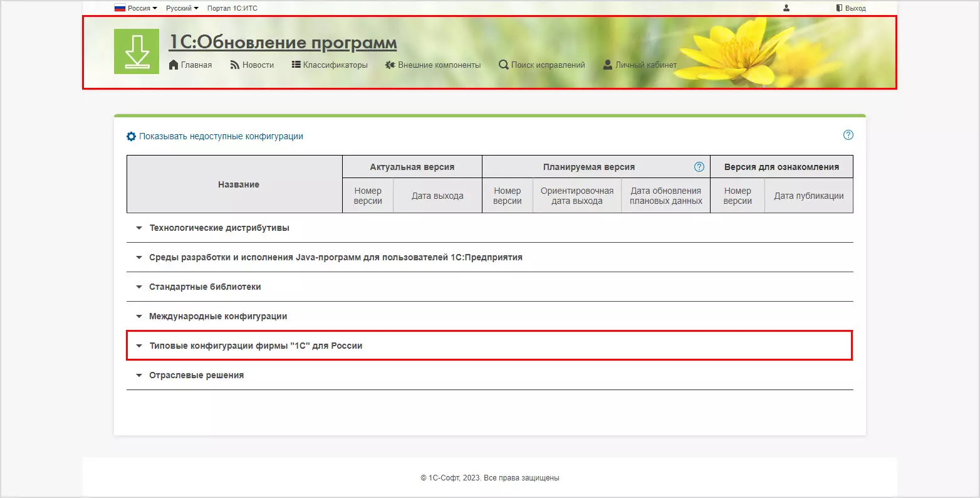The image size is (980, 498).
Task: Open the help icon above the table's right corner
Action: tap(848, 135)
